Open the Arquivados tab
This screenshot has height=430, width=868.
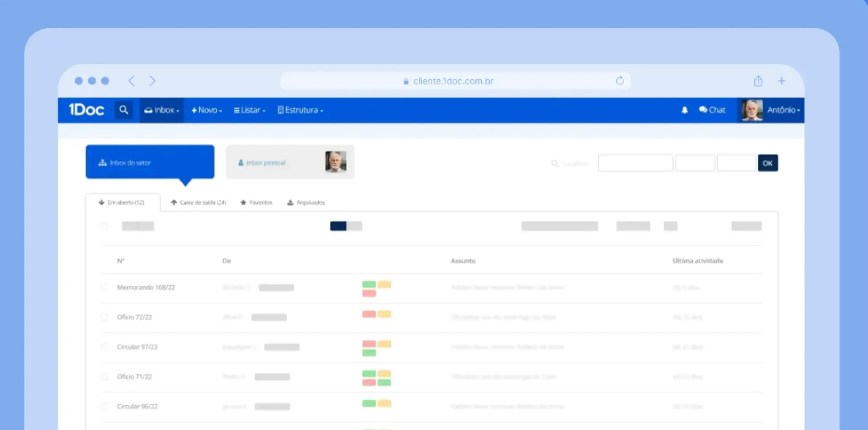306,202
